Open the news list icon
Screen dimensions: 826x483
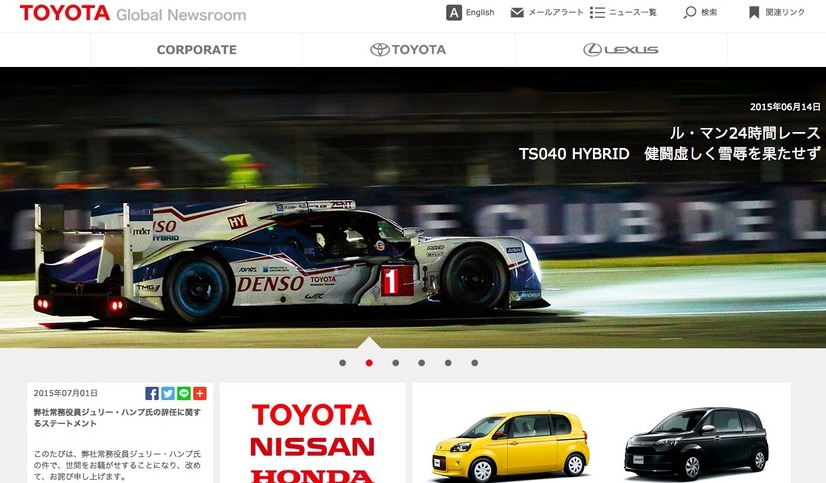[x=597, y=12]
